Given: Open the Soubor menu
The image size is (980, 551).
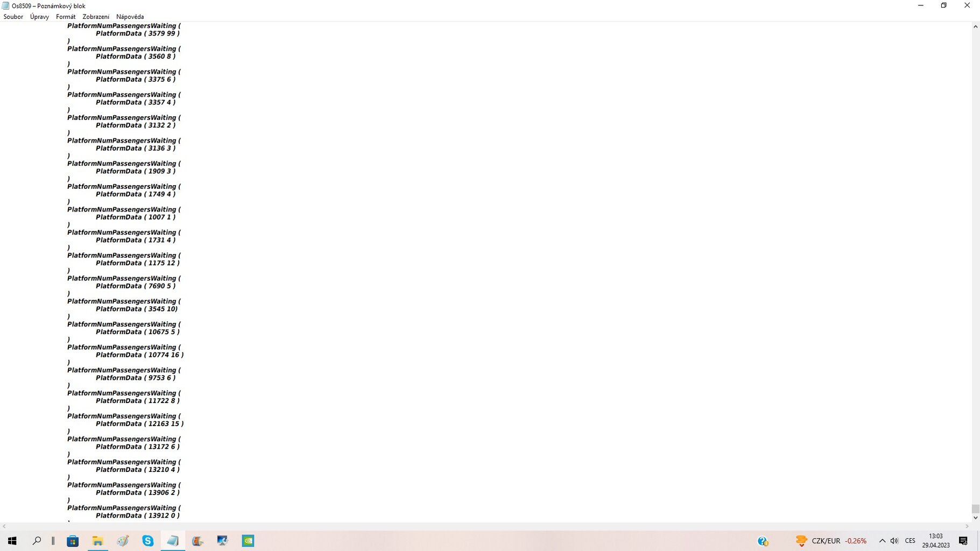Looking at the screenshot, I should point(13,17).
